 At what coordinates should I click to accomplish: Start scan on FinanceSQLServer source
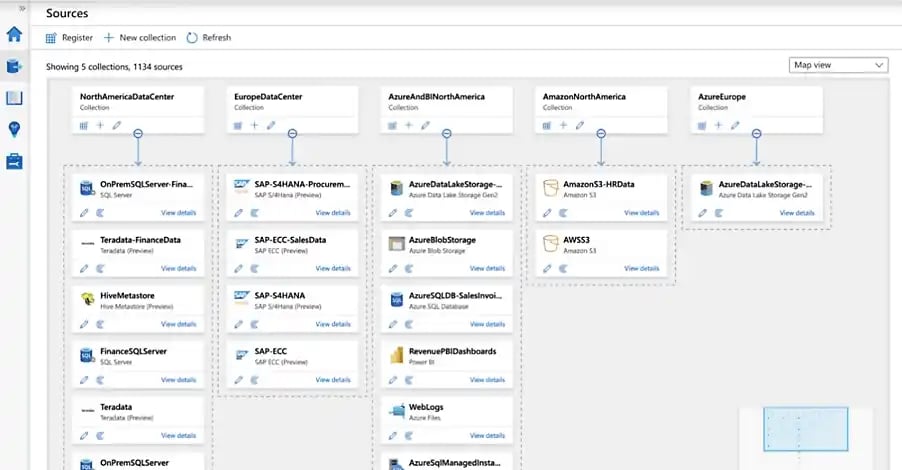pyautogui.click(x=100, y=380)
